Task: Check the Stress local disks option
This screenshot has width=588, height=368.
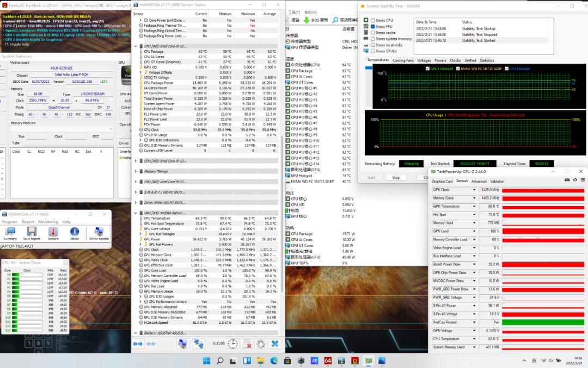Action: point(373,45)
